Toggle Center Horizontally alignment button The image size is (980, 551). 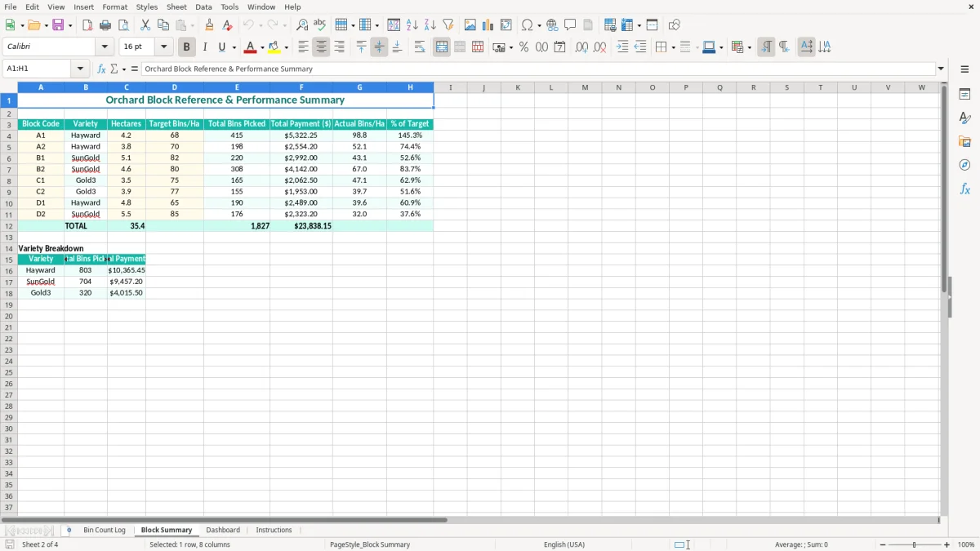pos(321,47)
